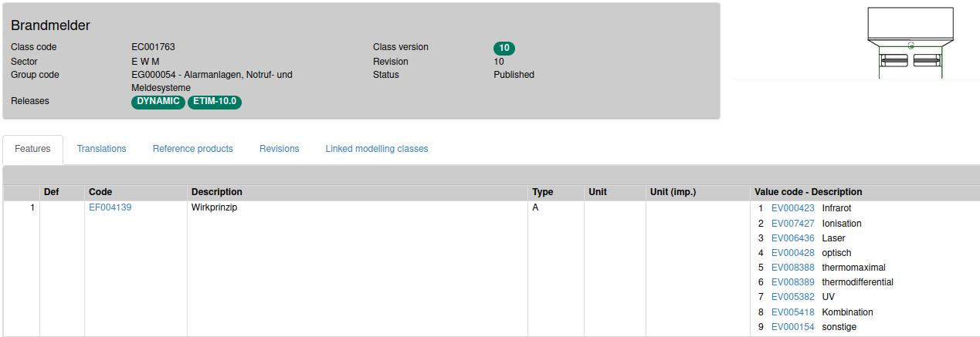
Task: Go to the Reference products tab
Action: (x=192, y=149)
